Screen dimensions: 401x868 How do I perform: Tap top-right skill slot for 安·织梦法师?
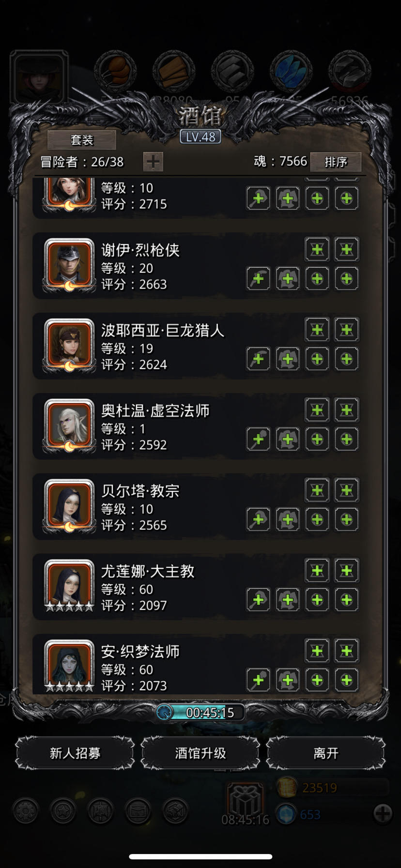click(347, 651)
